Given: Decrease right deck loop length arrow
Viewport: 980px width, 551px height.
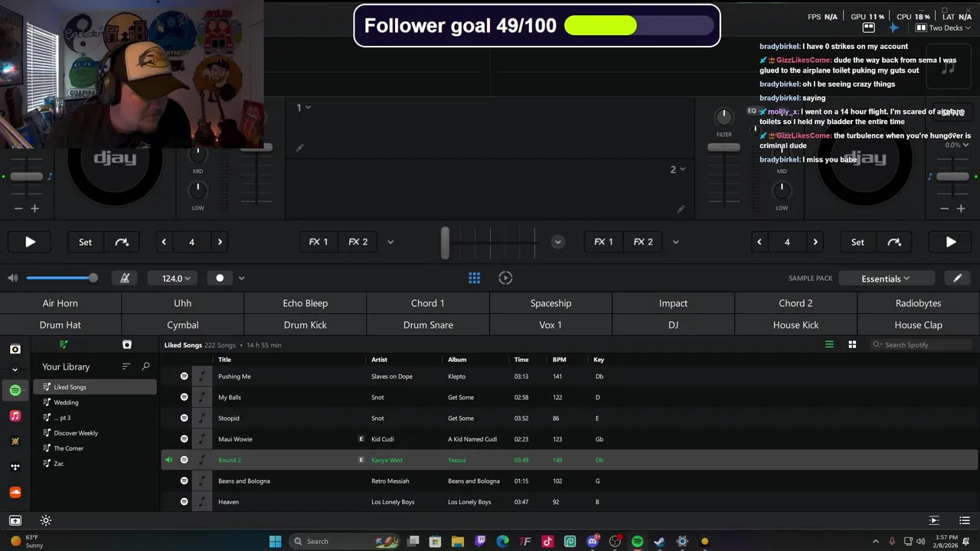Looking at the screenshot, I should tap(759, 242).
